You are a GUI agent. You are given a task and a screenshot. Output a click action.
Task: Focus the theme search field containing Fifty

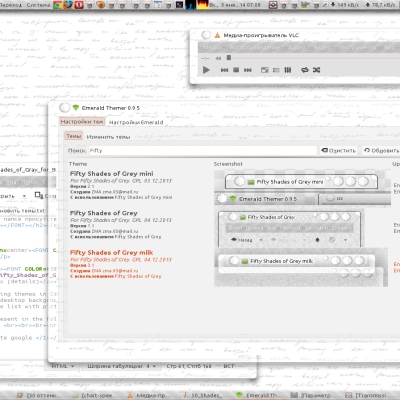203,151
